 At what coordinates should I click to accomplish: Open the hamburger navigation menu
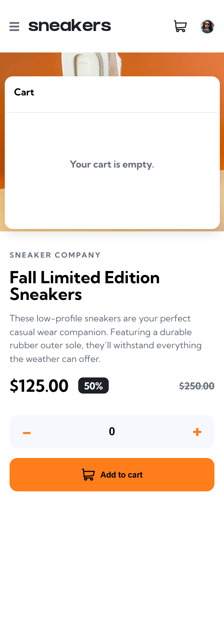pos(14,27)
